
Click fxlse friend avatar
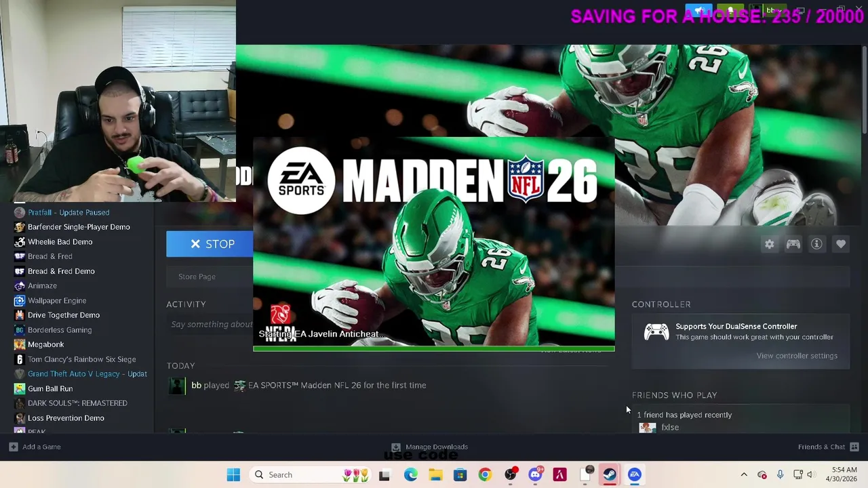tap(647, 428)
